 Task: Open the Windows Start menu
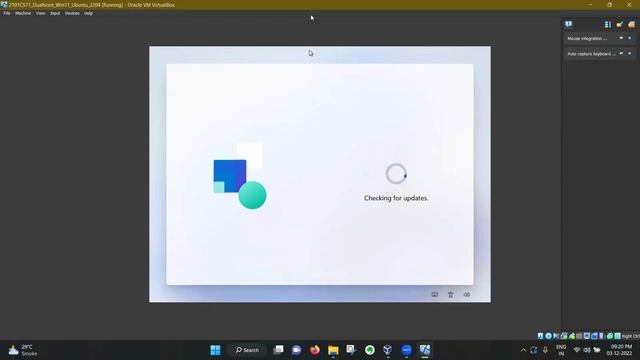coord(215,350)
